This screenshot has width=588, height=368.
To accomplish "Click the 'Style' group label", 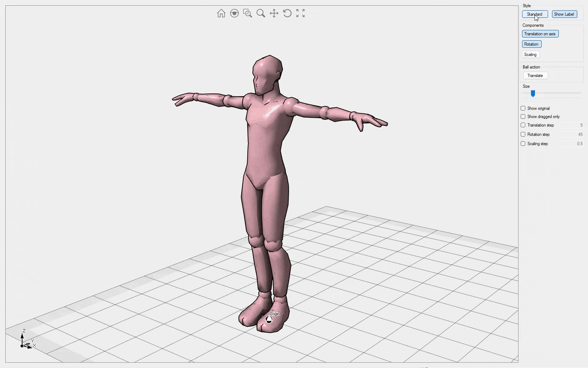I will 527,6.
